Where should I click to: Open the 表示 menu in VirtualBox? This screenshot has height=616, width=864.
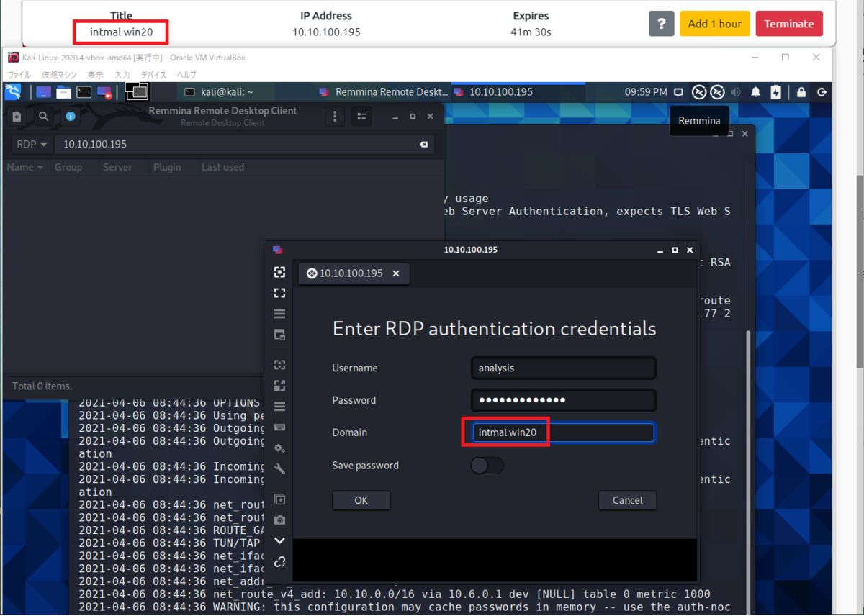pyautogui.click(x=96, y=75)
